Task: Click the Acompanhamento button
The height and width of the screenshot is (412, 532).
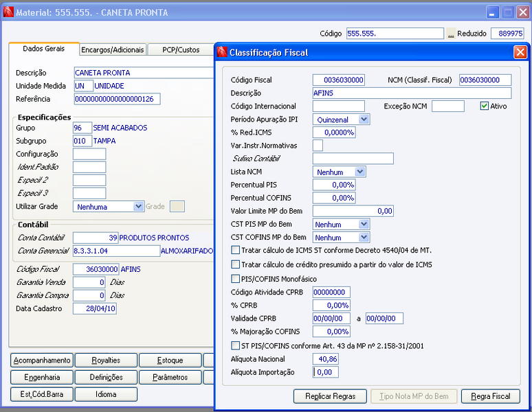Action: pos(42,360)
